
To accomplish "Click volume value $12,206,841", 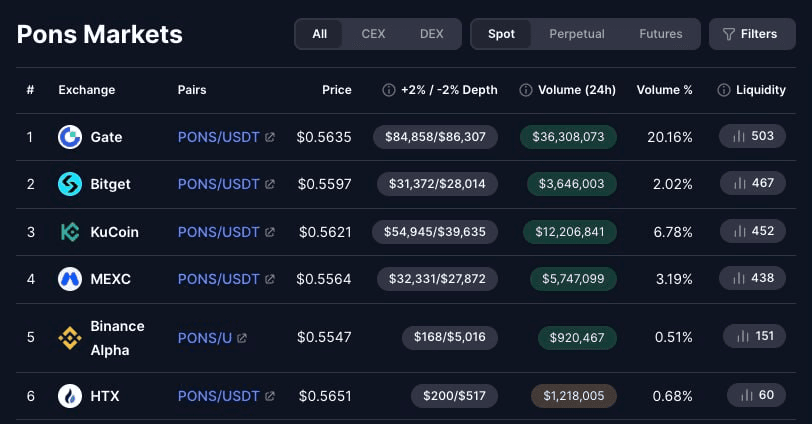I will coord(570,232).
